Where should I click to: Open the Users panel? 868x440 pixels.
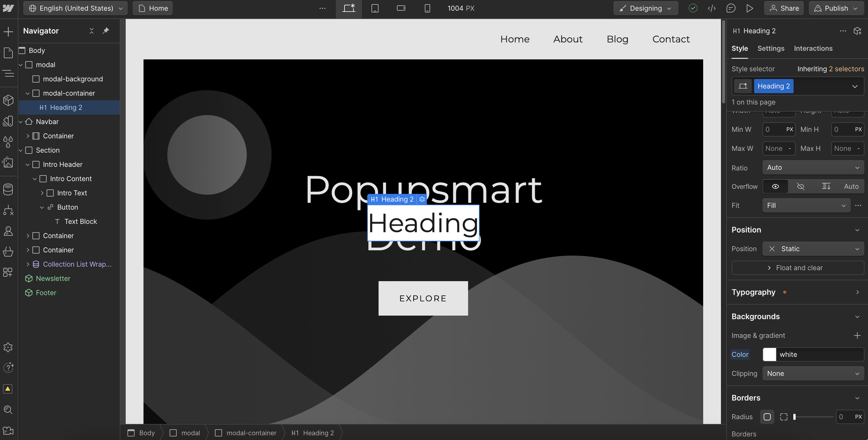(x=8, y=231)
